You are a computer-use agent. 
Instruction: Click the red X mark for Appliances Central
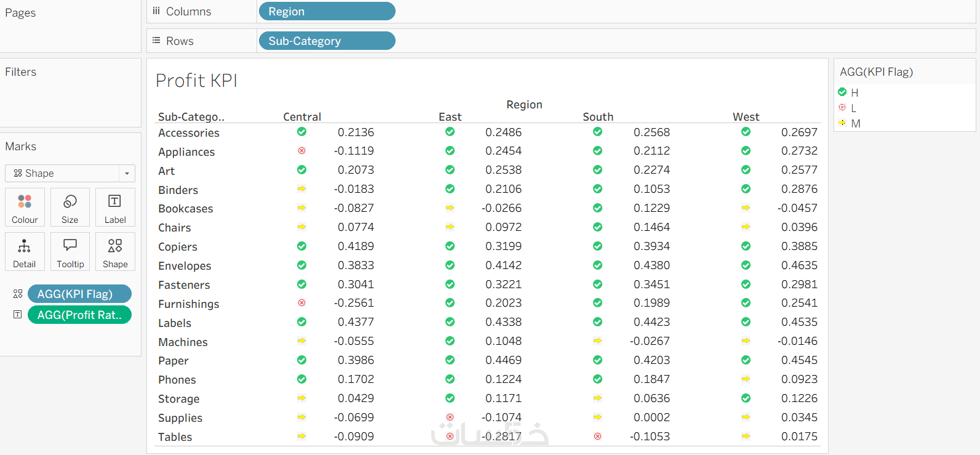[302, 151]
